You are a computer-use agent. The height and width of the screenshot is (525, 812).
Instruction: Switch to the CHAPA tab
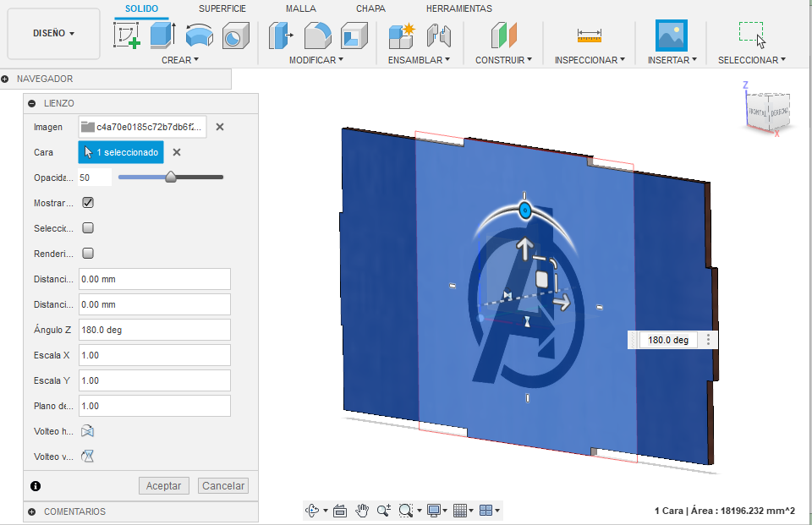point(370,8)
